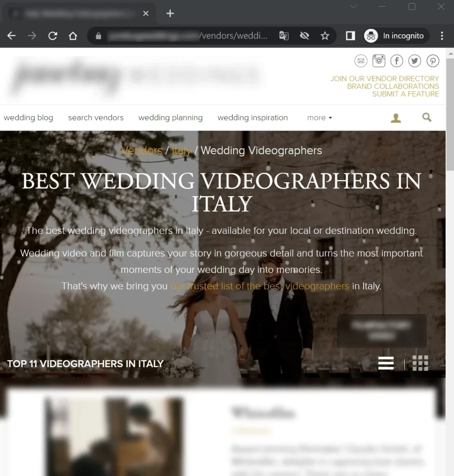The width and height of the screenshot is (454, 476).
Task: Toggle the crossed-eye visibility icon in address bar
Action: 305,35
